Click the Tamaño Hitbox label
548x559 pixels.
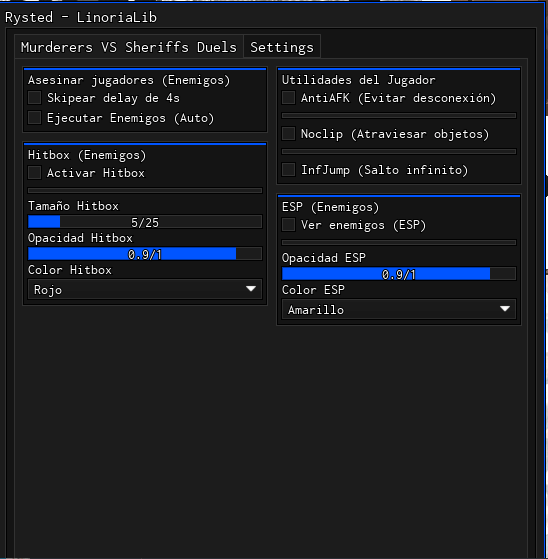(x=73, y=206)
